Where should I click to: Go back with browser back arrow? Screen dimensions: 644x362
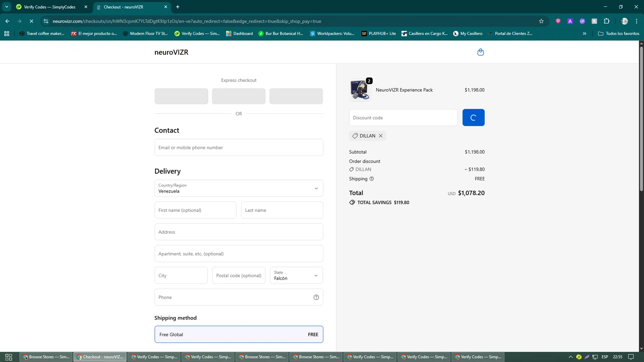point(7,21)
